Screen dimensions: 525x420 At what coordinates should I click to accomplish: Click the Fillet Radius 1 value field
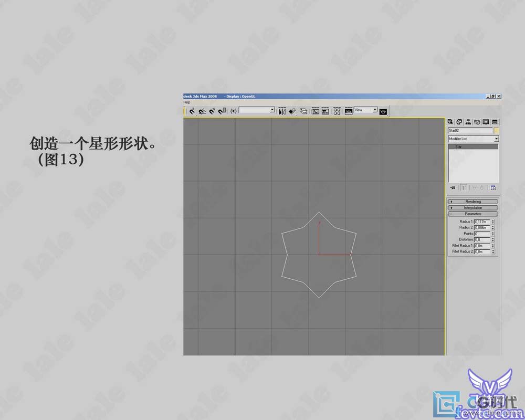(482, 246)
